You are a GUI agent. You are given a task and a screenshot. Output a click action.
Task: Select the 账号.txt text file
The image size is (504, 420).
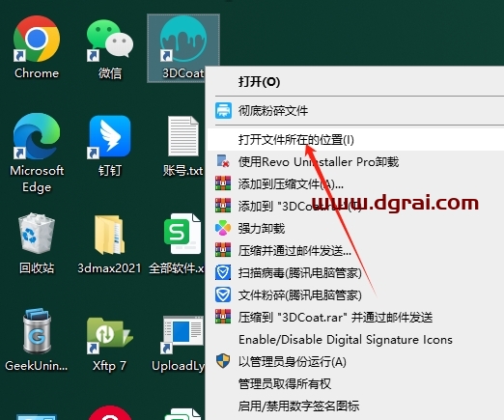click(x=182, y=146)
